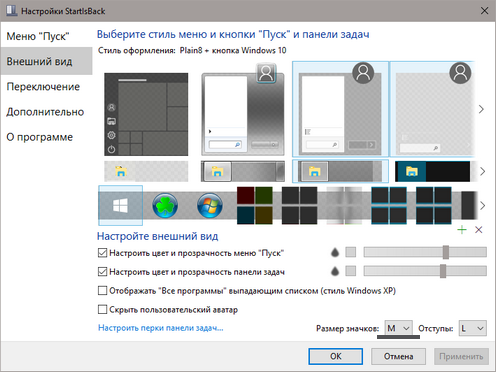Show more taskbar styles with right arrow

click(482, 171)
